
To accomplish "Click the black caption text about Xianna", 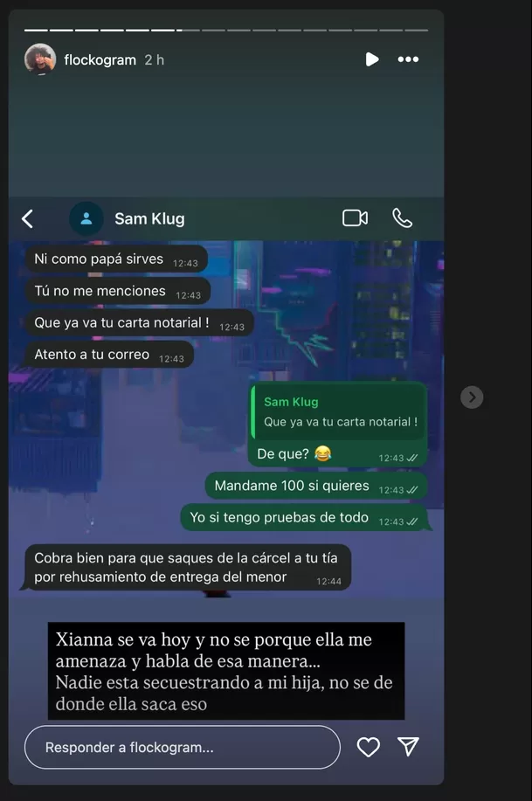I will click(x=226, y=671).
